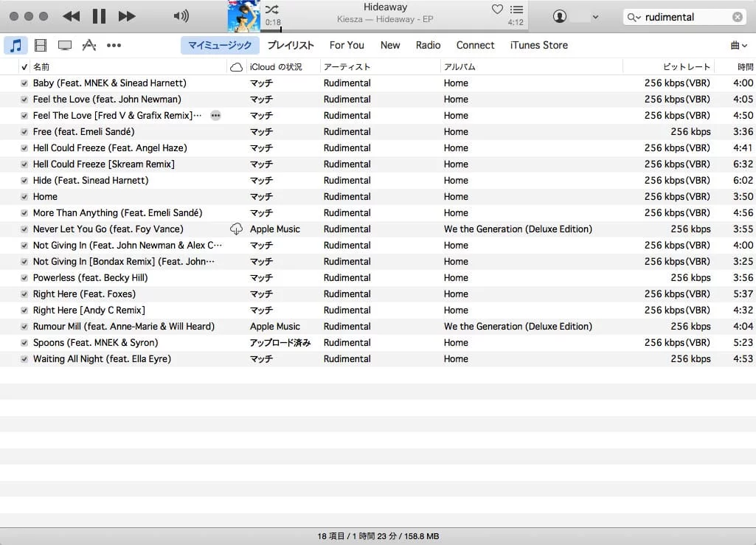Skip to the next track

pos(127,16)
